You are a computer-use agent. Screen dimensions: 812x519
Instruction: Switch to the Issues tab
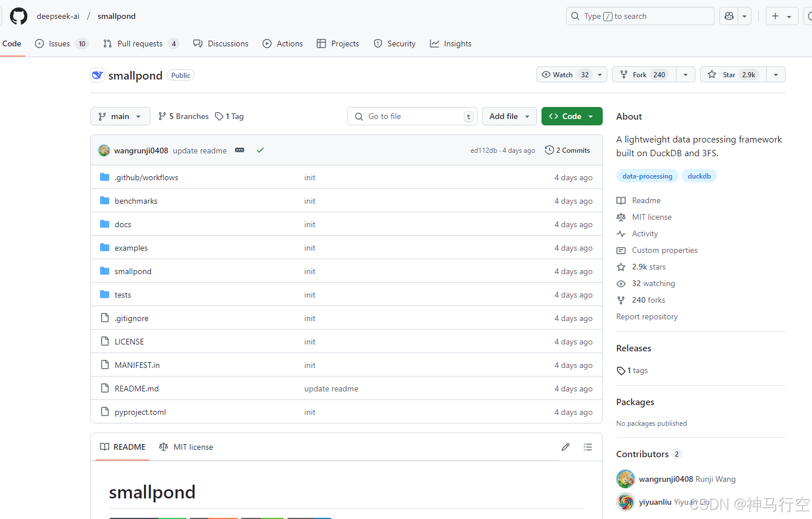pyautogui.click(x=62, y=43)
